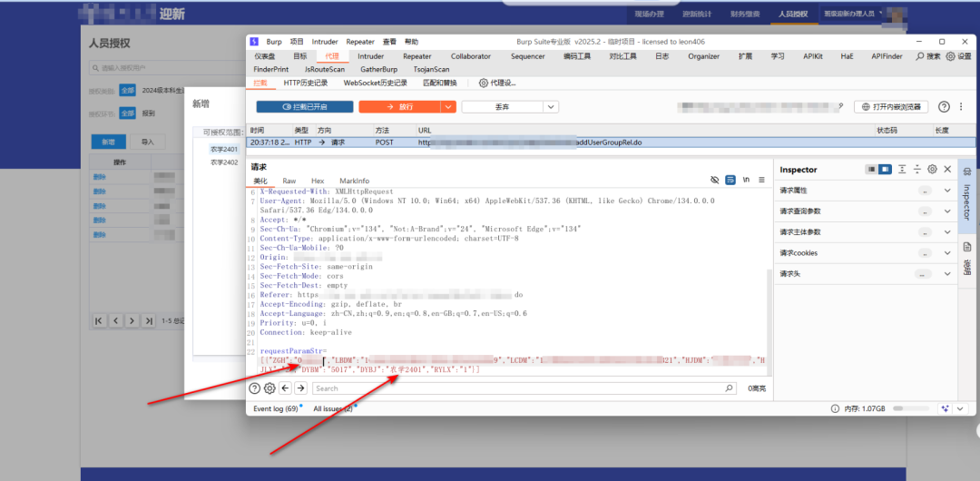The image size is (980, 481).
Task: Click the 新增 button on 人员授权 page
Action: 109,142
